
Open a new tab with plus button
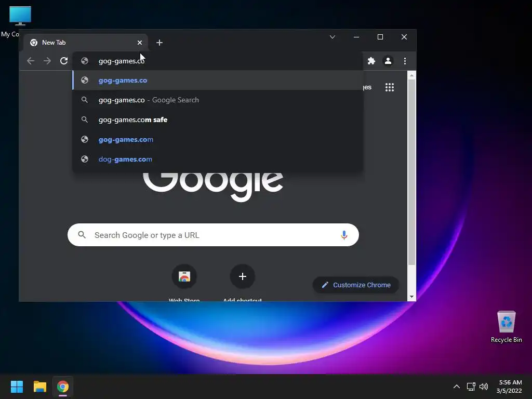tap(159, 43)
